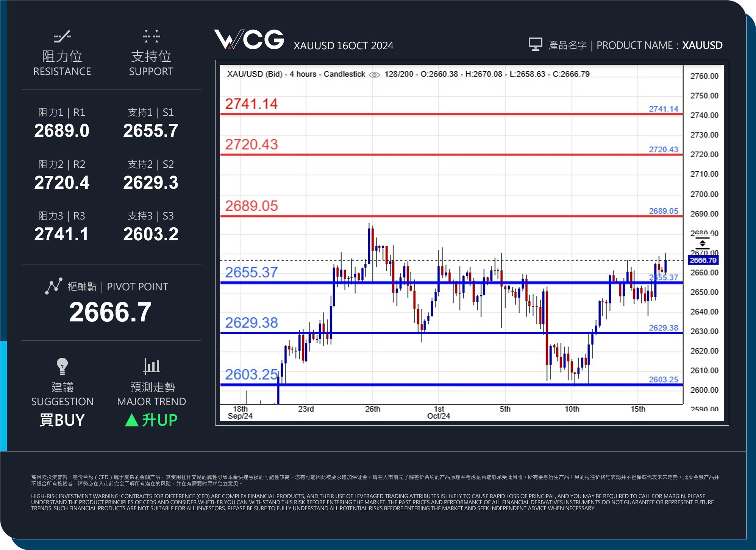Click the RESISTANCE heading
Image resolution: width=756 pixels, height=550 pixels.
[x=62, y=71]
